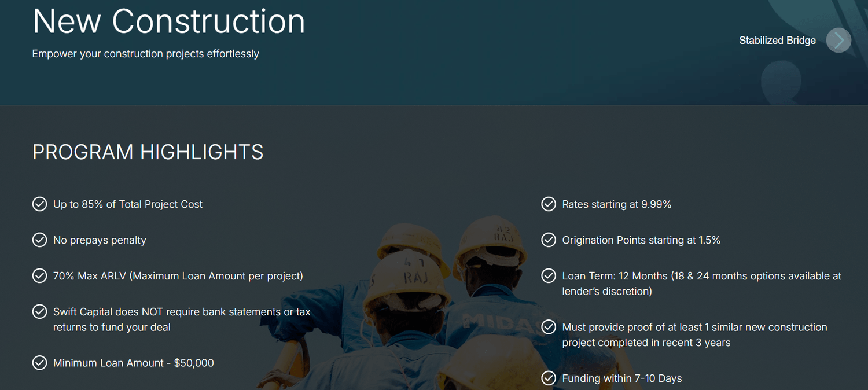868x390 pixels.
Task: Click the "Funding within 7-10 Days" text
Action: click(621, 378)
